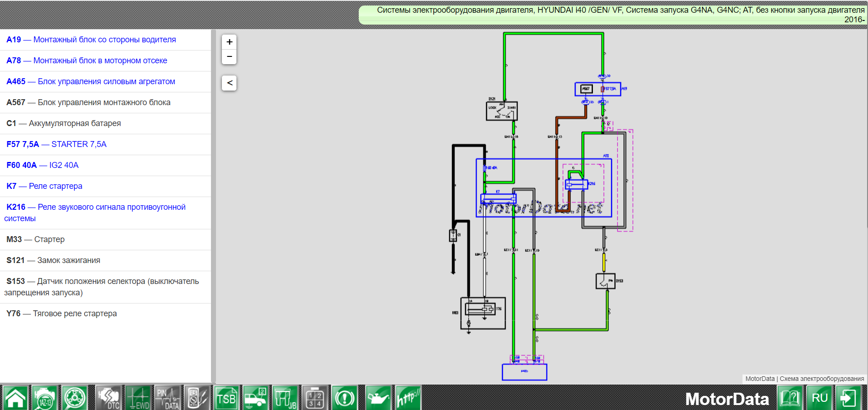Image resolution: width=868 pixels, height=410 pixels.
Task: Open the TSB bulletins icon
Action: coord(226,398)
